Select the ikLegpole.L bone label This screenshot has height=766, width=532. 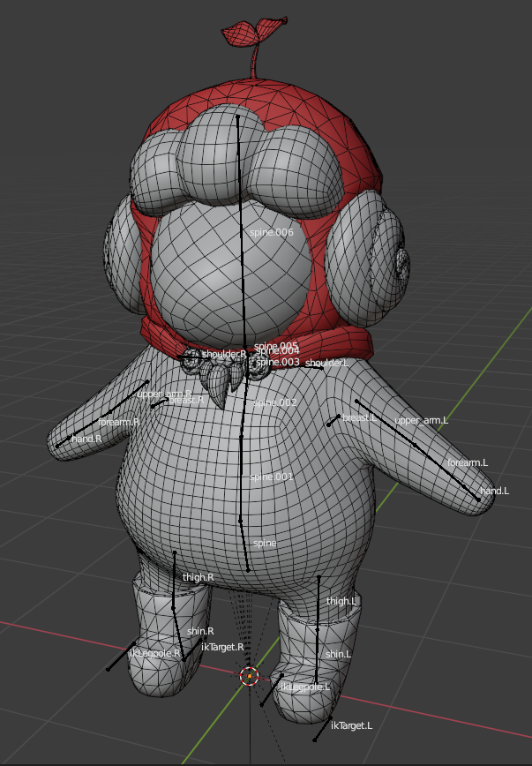[x=305, y=687]
